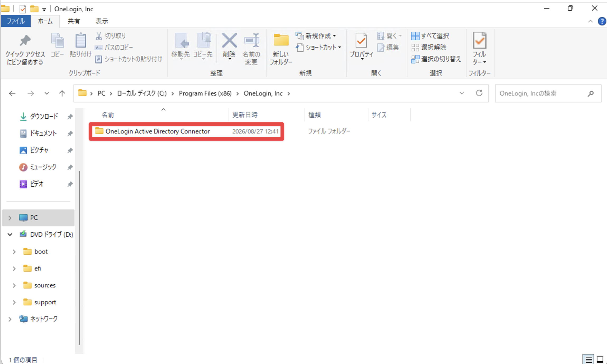Navigate to Local Disk (C:) breadcrumb

point(142,93)
